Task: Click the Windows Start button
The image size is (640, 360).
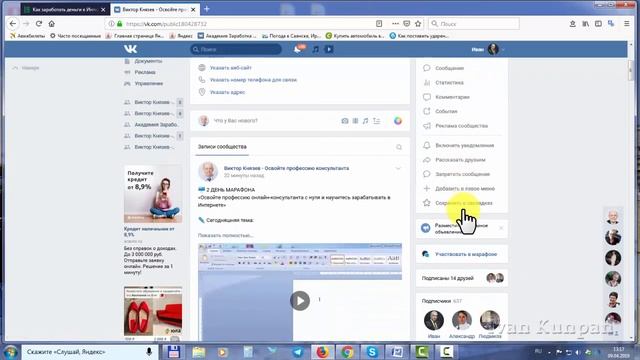Action: 10,352
